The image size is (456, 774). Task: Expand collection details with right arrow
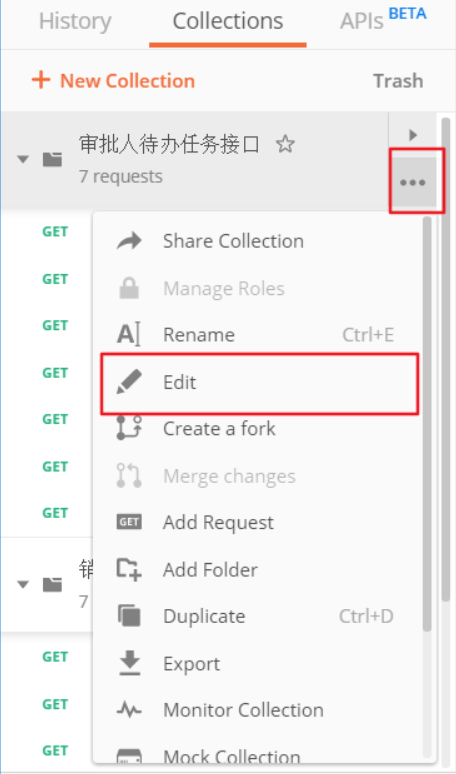coord(413,135)
